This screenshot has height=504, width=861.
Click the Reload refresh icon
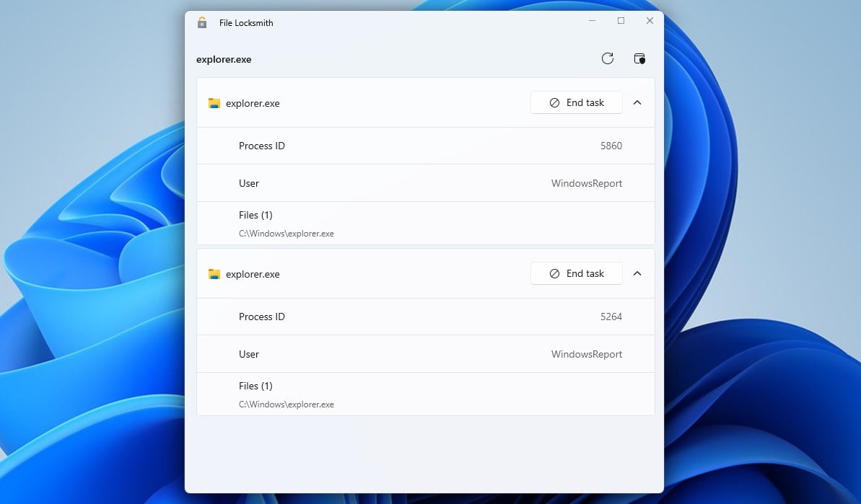pos(607,58)
